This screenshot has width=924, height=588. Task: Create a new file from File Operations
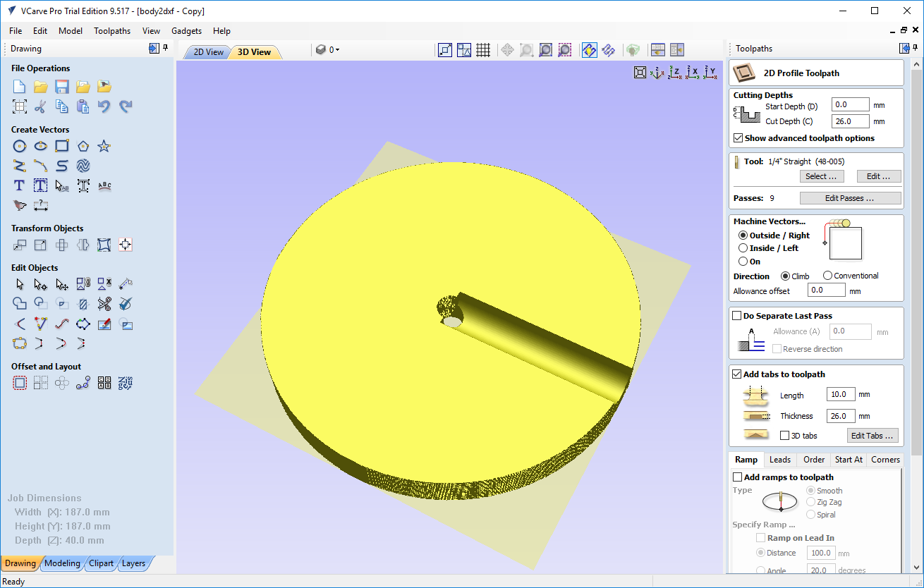(20, 87)
